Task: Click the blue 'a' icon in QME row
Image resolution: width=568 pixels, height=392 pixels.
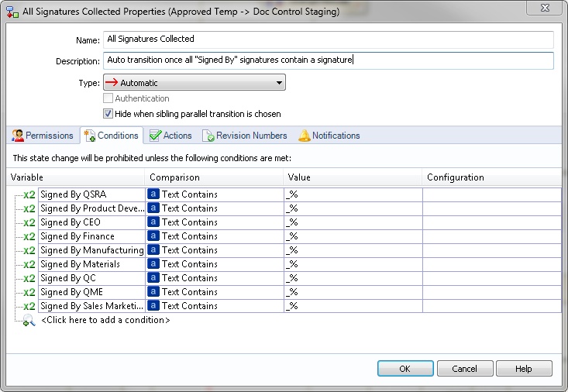Action: click(x=153, y=291)
